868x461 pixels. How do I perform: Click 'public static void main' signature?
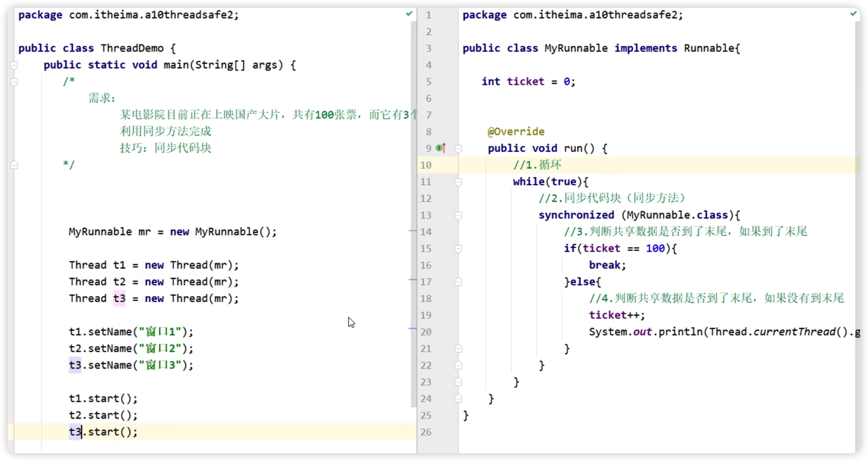tap(169, 65)
